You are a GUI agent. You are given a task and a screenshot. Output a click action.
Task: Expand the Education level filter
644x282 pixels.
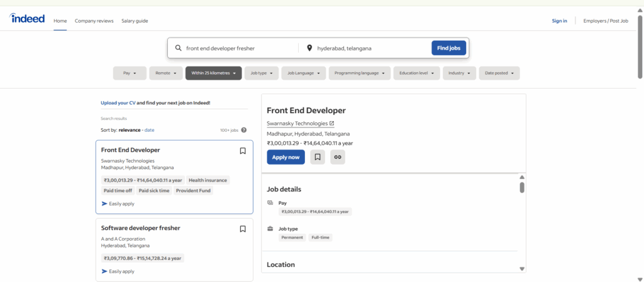[x=416, y=73]
